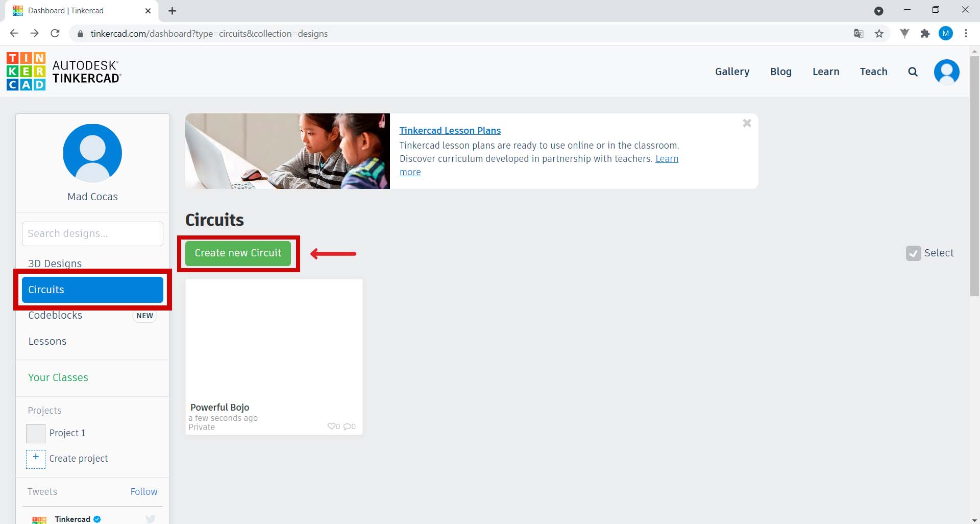The height and width of the screenshot is (524, 980).
Task: Click the comment bubble icon on Powerful Bojo
Action: pyautogui.click(x=348, y=426)
